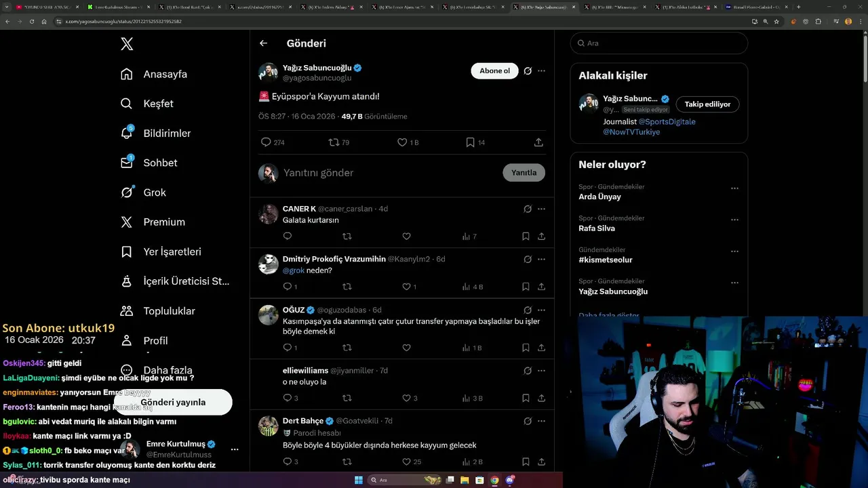Share Dert Bahçe's reply

click(541, 462)
